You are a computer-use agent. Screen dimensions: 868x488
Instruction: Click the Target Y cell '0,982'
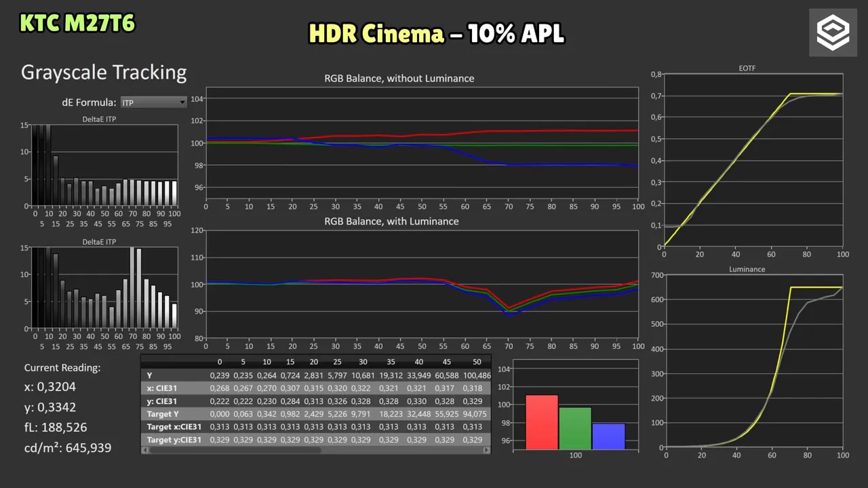click(291, 414)
